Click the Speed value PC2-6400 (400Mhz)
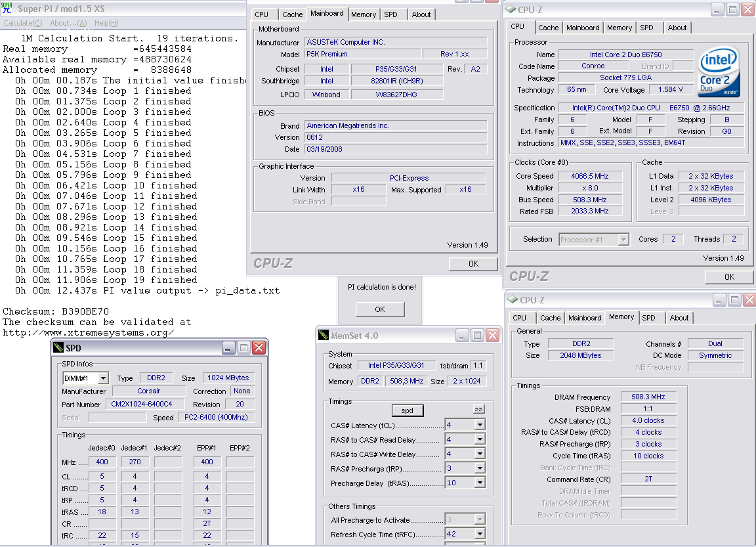The height and width of the screenshot is (547, 756). [x=215, y=417]
